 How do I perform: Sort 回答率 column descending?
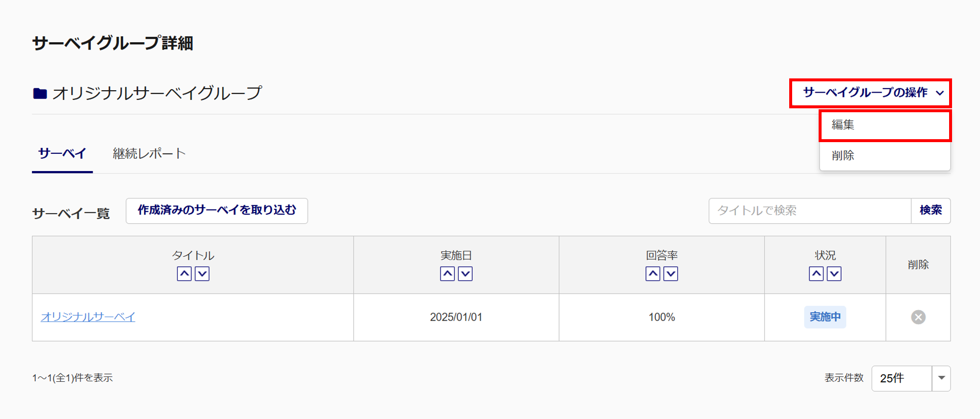(671, 273)
